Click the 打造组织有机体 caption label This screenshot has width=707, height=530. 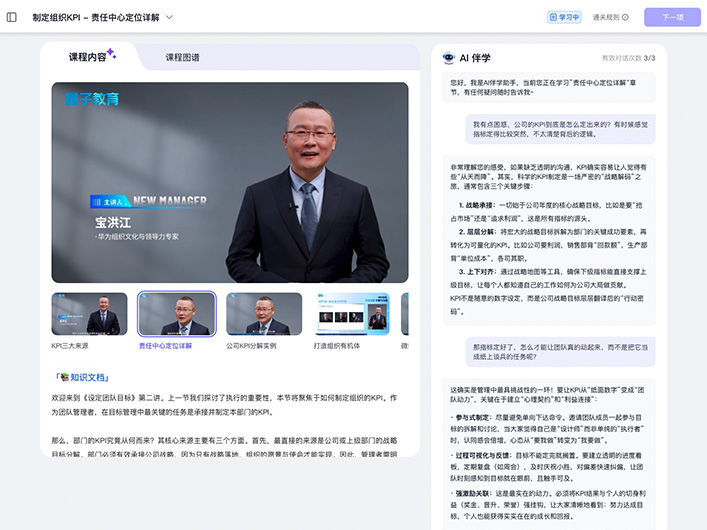tap(337, 346)
